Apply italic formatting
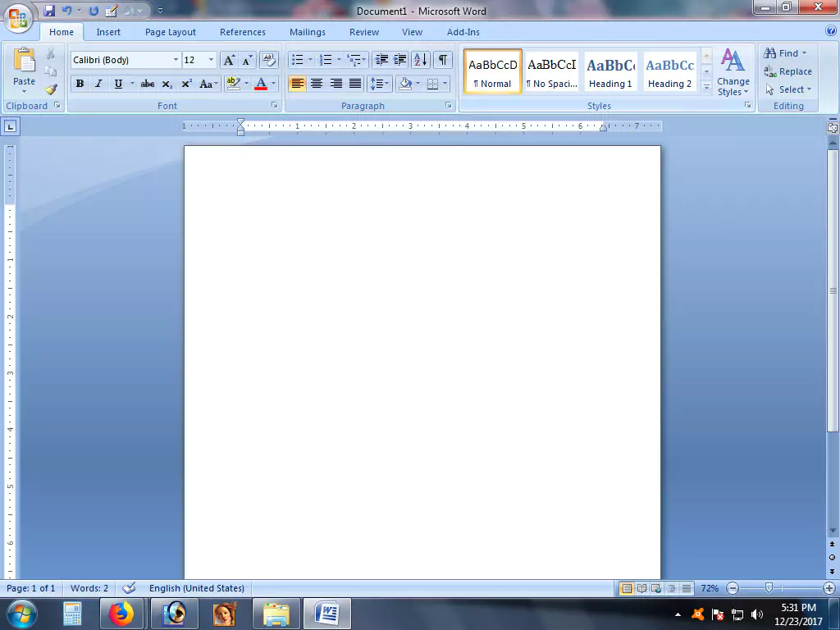Viewport: 840px width, 630px height. (x=98, y=83)
